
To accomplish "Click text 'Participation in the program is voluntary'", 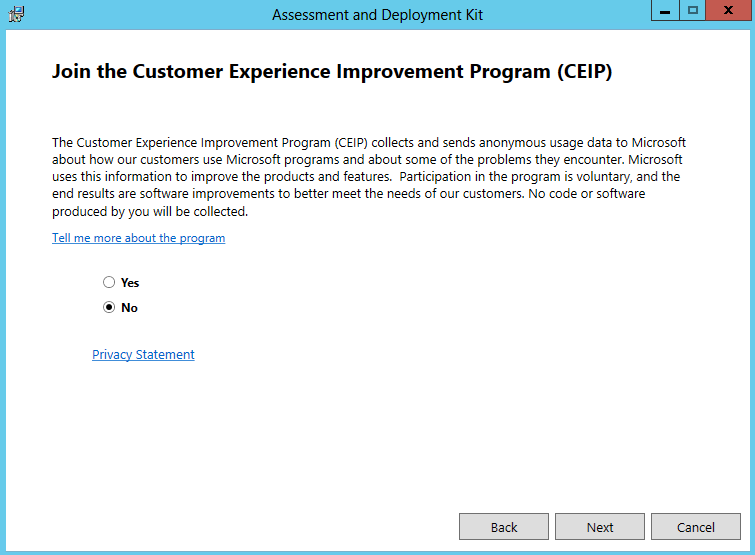I will click(x=514, y=177).
